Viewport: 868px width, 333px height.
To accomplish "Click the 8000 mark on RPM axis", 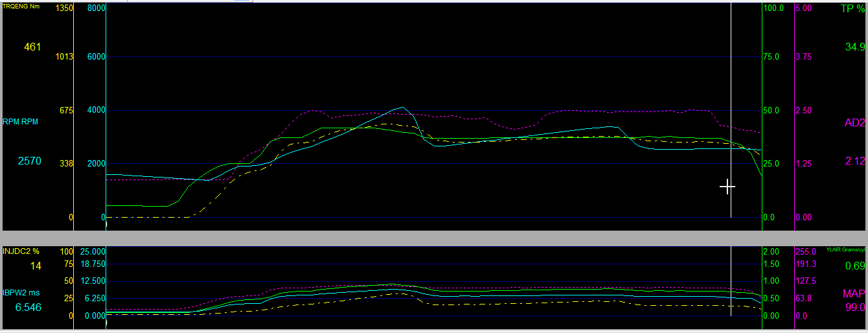I will (x=96, y=8).
